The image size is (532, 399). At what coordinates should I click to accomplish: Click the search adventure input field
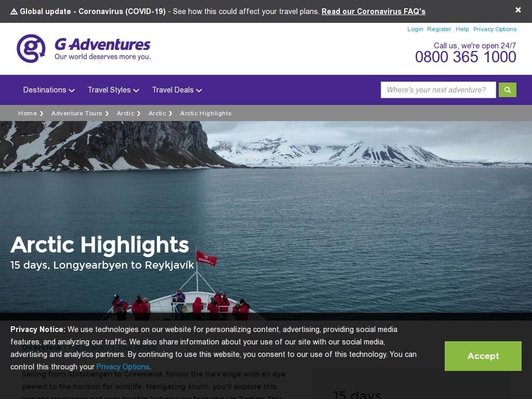tap(438, 90)
